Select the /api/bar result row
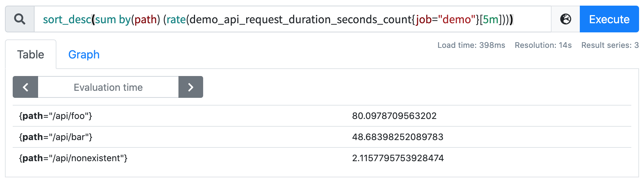This screenshot has width=644, height=183. (x=322, y=137)
